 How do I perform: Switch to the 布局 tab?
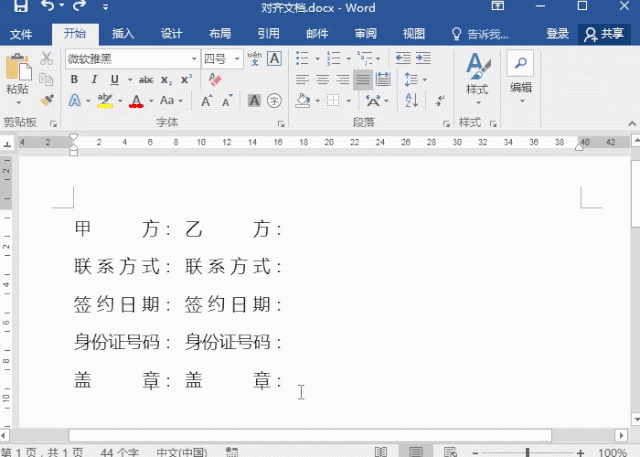[220, 33]
